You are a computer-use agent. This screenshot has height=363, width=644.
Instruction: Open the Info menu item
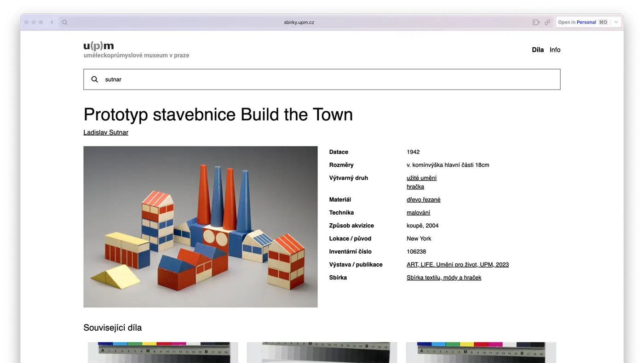[555, 50]
